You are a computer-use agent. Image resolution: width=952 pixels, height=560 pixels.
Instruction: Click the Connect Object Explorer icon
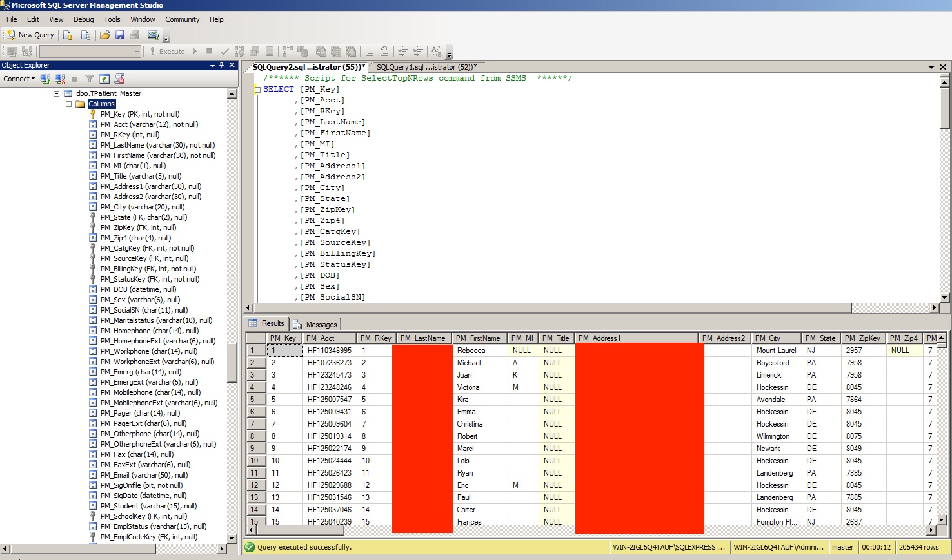coord(45,79)
